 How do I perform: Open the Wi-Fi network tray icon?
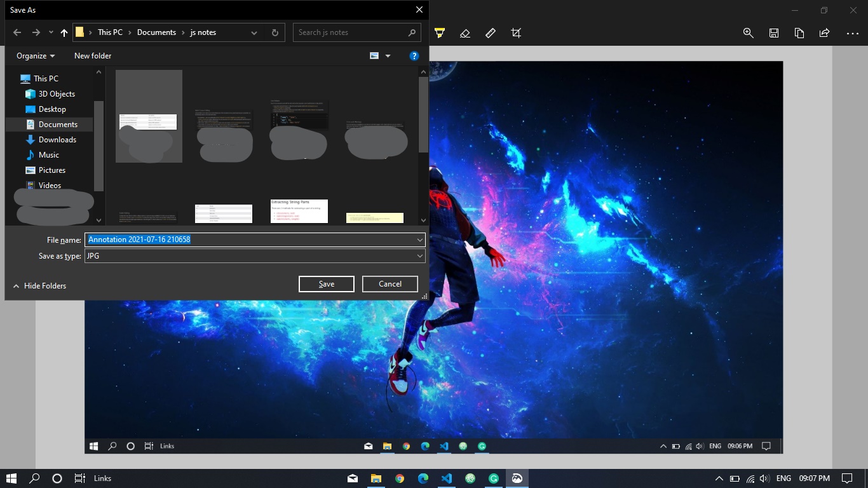(750, 478)
